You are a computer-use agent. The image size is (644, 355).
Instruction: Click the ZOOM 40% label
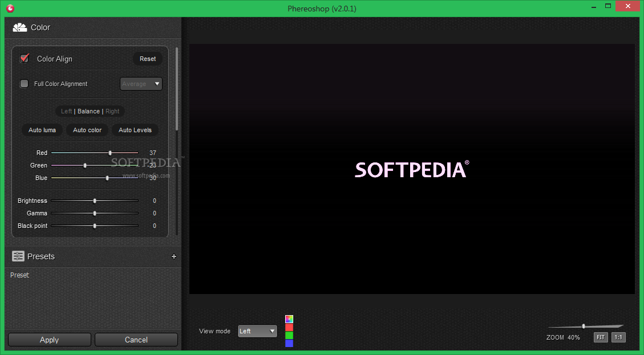click(x=563, y=337)
